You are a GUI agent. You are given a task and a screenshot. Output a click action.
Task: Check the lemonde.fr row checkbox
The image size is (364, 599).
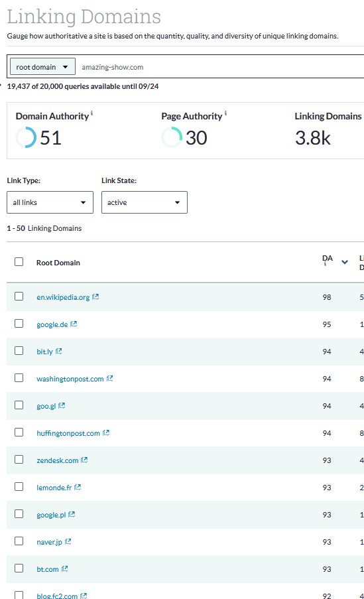click(19, 487)
